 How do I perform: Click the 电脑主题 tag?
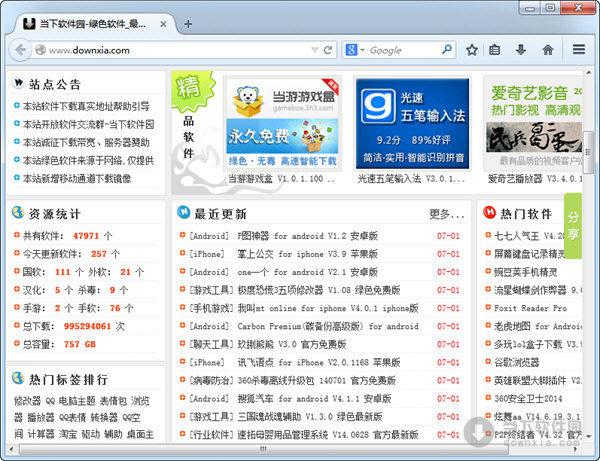(77, 401)
